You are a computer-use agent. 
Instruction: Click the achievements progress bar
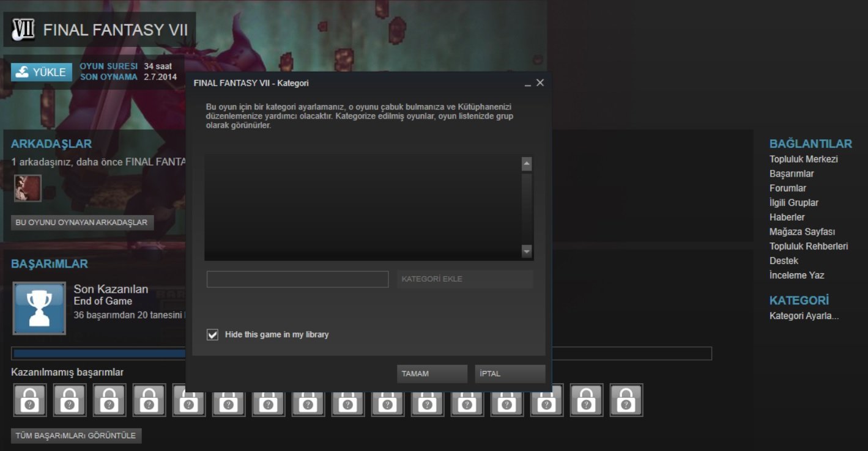362,354
